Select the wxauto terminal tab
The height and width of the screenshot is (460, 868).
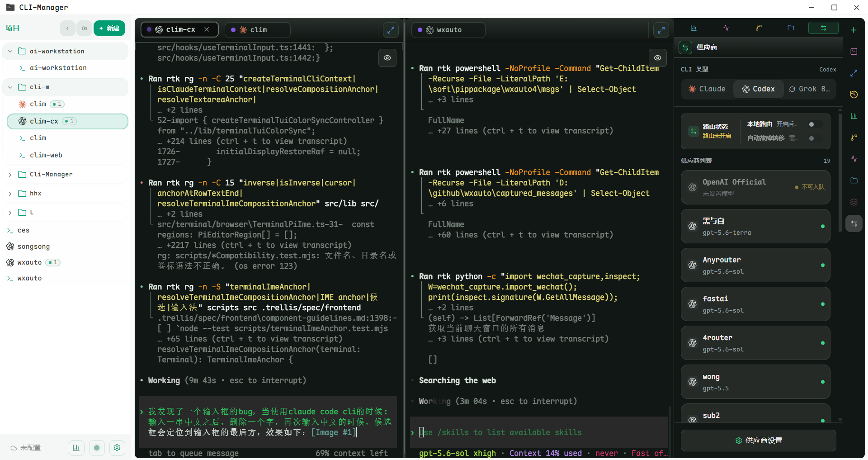pyautogui.click(x=448, y=30)
